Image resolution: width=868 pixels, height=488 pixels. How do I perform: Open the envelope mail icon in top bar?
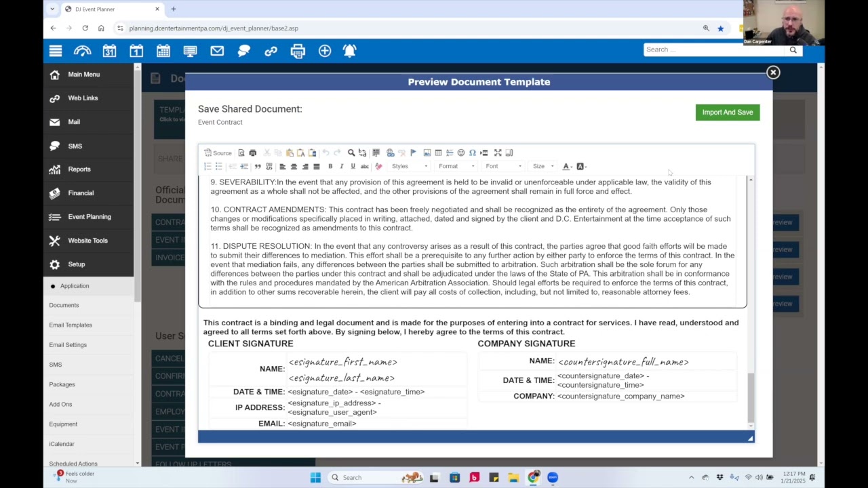[x=217, y=51]
